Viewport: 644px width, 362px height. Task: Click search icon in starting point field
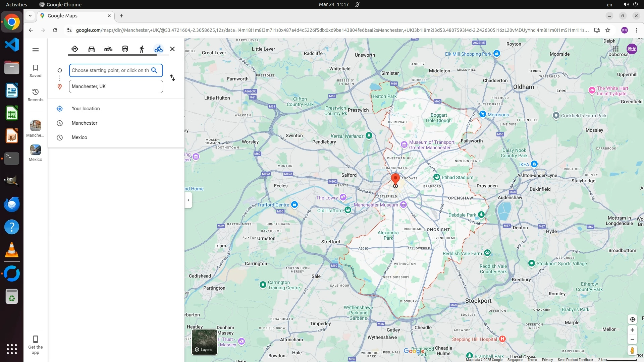(x=154, y=70)
